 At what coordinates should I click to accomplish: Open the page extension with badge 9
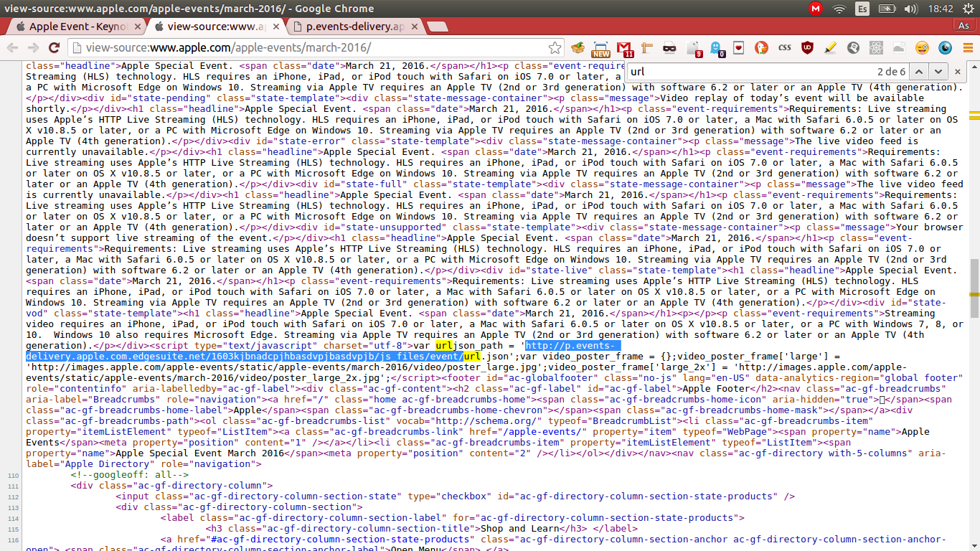click(x=694, y=48)
